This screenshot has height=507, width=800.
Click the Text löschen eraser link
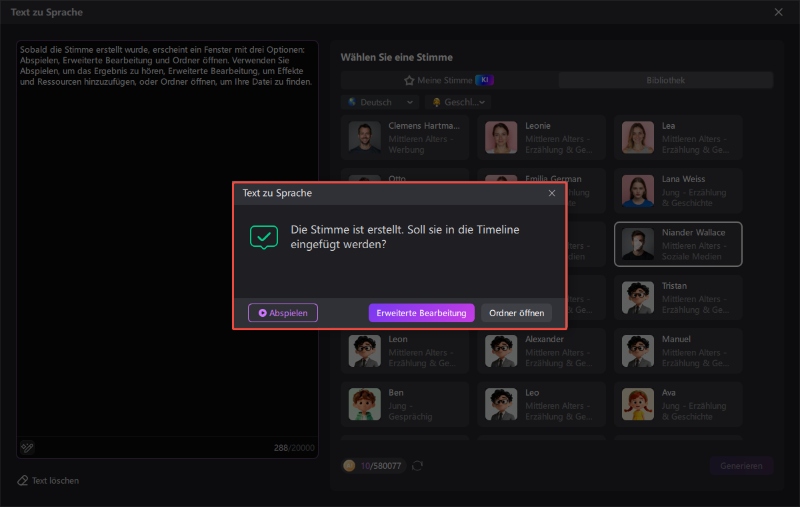tap(48, 480)
